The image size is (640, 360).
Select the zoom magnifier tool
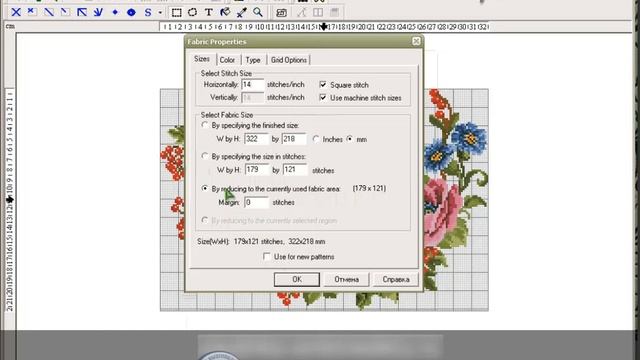tap(258, 12)
